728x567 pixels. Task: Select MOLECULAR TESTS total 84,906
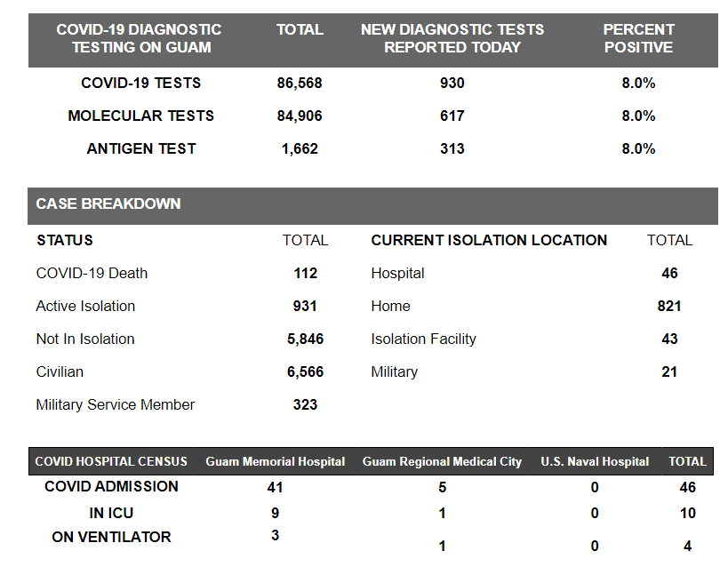pos(300,116)
